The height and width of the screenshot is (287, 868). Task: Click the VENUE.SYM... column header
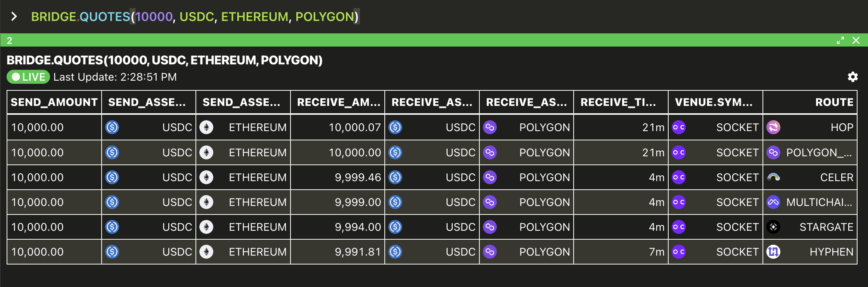(x=716, y=102)
